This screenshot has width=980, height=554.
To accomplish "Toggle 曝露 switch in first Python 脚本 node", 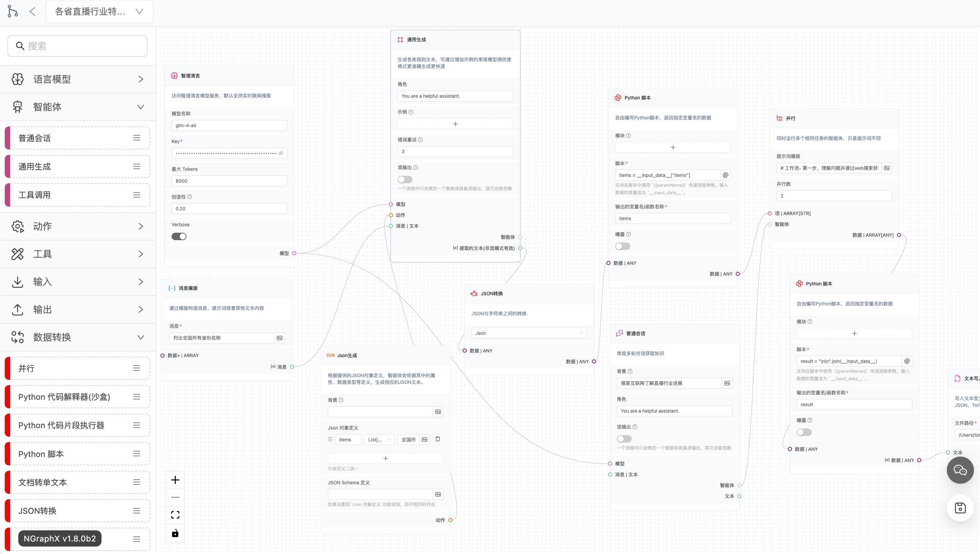I will pyautogui.click(x=623, y=246).
